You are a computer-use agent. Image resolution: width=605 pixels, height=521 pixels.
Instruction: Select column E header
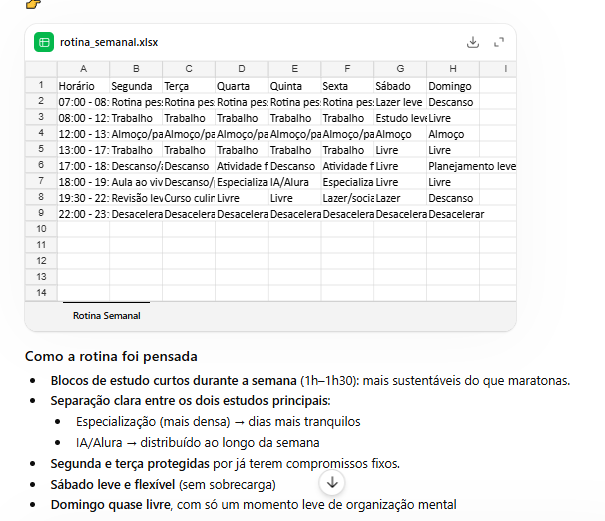pos(294,69)
